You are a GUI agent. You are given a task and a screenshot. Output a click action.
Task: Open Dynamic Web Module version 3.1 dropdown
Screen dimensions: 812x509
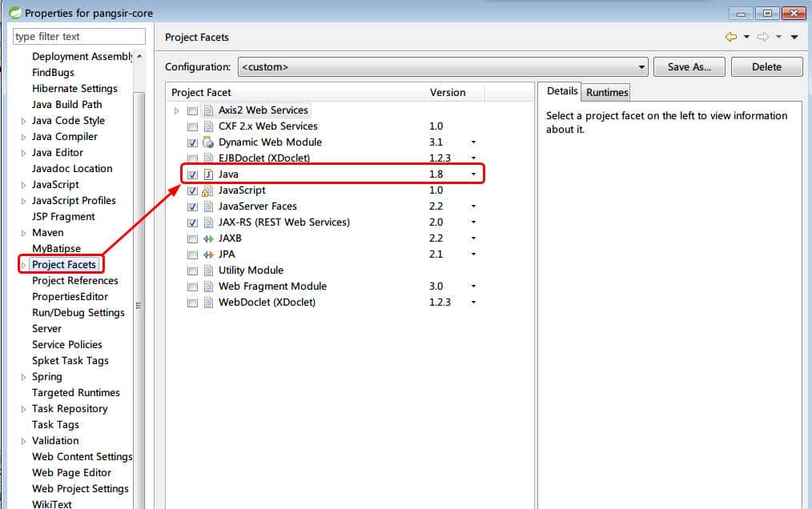(x=473, y=142)
